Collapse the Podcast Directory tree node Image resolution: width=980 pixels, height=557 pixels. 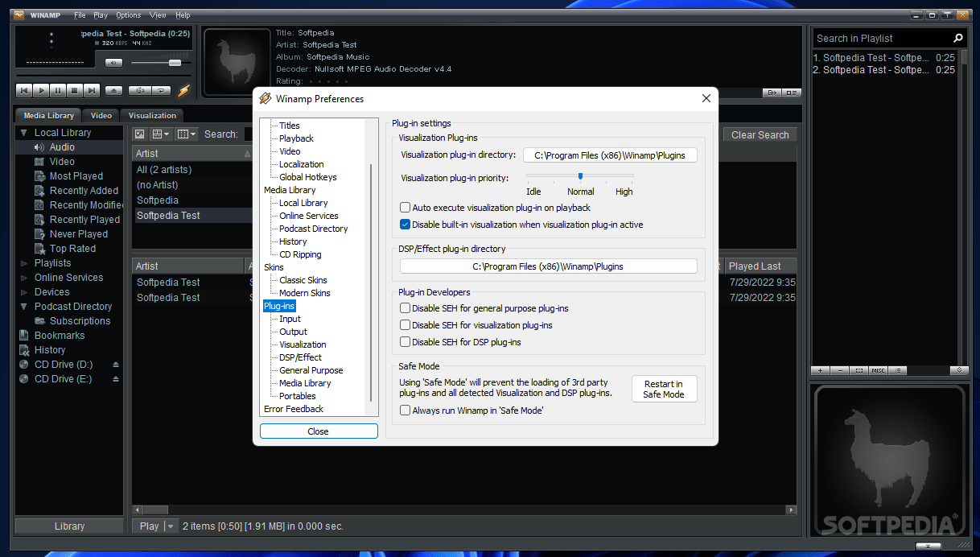click(x=25, y=307)
